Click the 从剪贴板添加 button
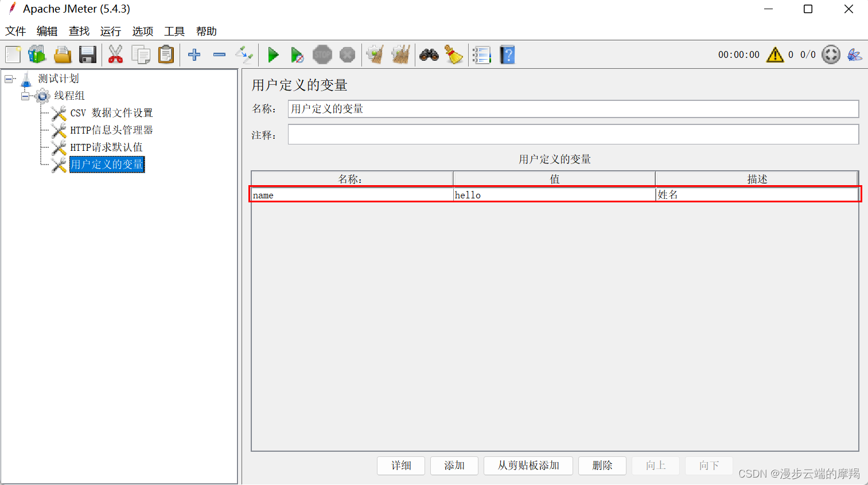 (x=528, y=466)
